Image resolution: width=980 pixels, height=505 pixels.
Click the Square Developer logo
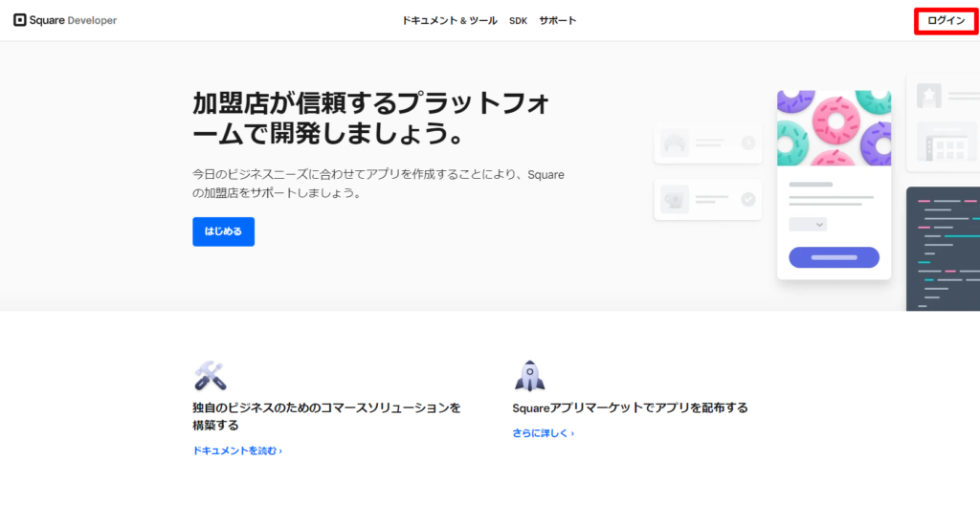[65, 21]
